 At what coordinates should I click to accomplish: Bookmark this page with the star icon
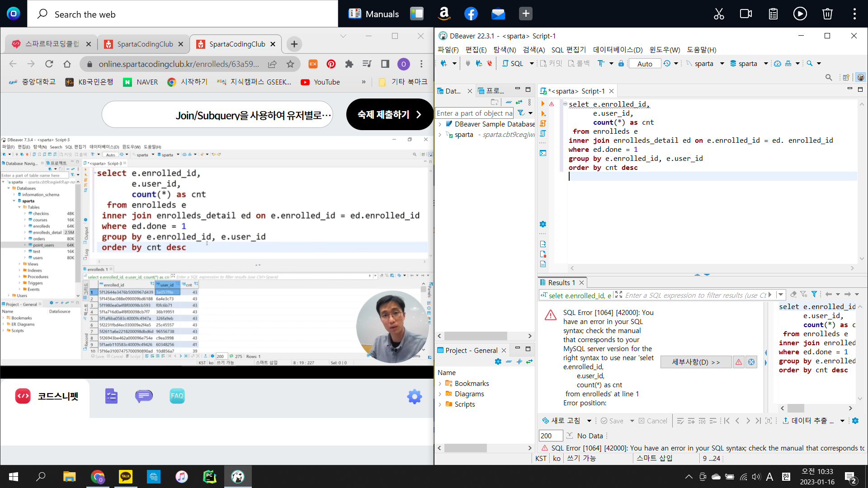(x=290, y=64)
